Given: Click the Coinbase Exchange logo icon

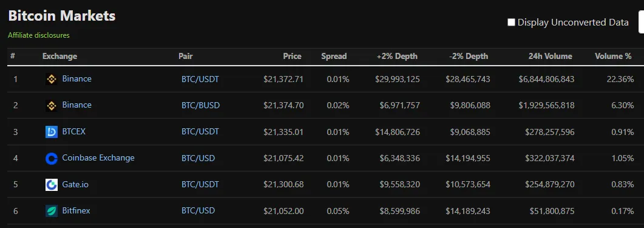Looking at the screenshot, I should (x=52, y=158).
